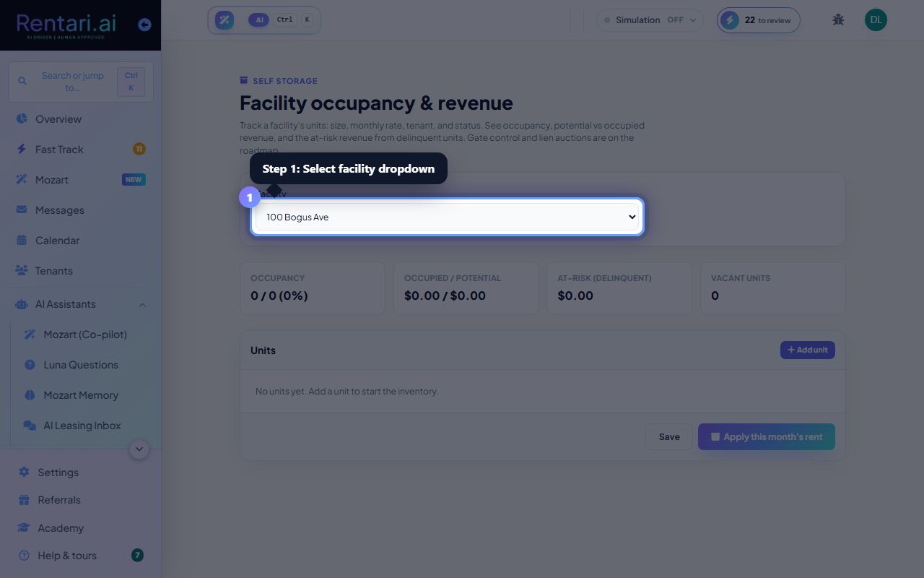The image size is (924, 578).
Task: Click the Overview pie chart icon
Action: (22, 118)
